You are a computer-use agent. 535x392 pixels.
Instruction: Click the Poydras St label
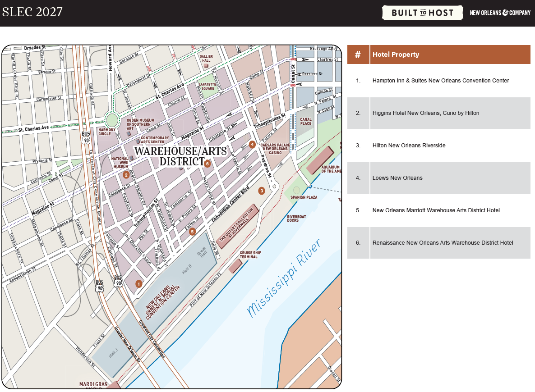point(266,166)
